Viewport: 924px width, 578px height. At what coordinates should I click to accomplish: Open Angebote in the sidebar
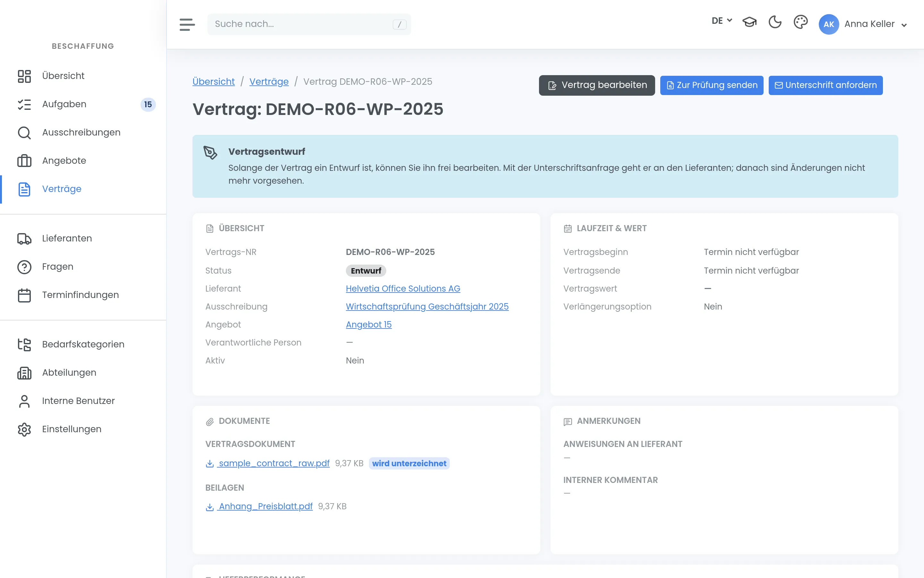(83, 161)
